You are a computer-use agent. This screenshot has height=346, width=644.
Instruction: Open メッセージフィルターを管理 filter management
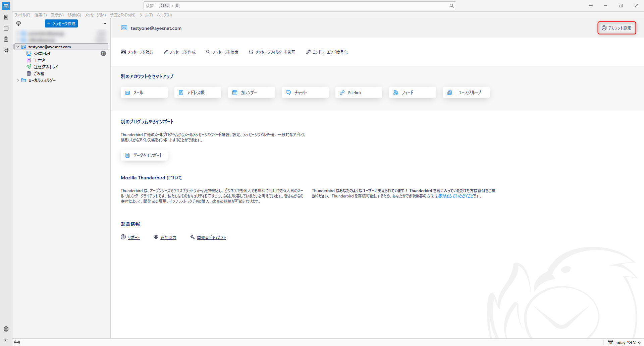click(x=272, y=52)
